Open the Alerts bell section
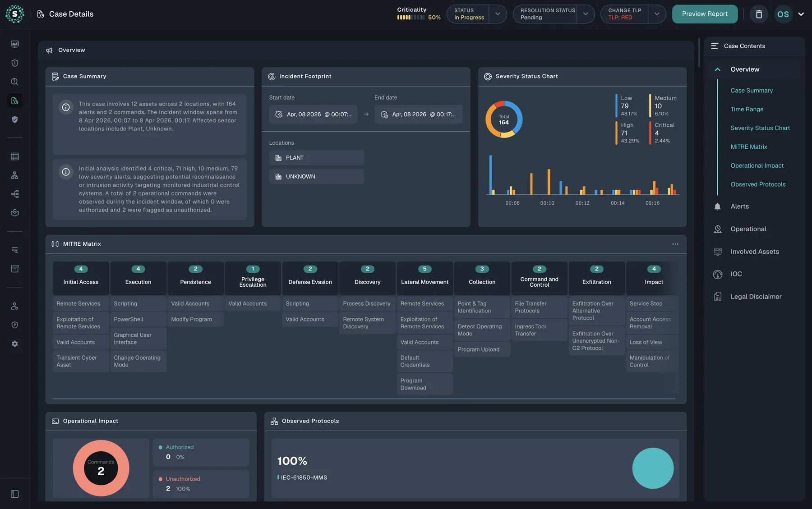 739,206
